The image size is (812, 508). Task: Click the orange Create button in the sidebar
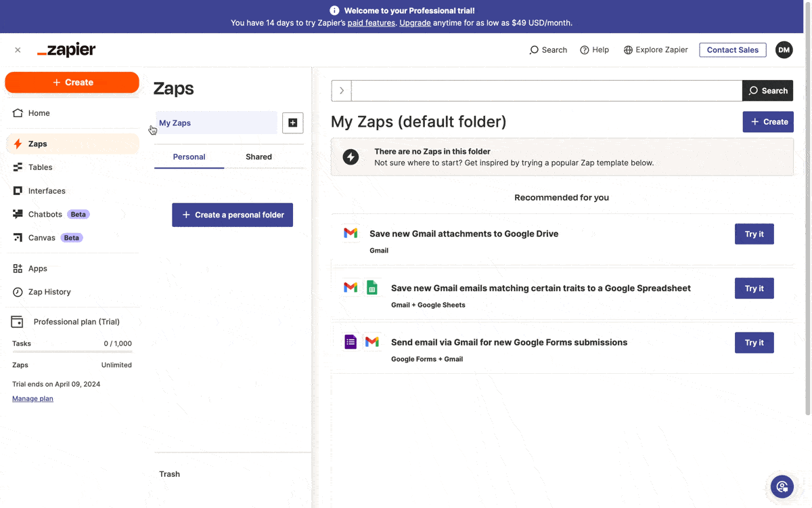coord(72,83)
